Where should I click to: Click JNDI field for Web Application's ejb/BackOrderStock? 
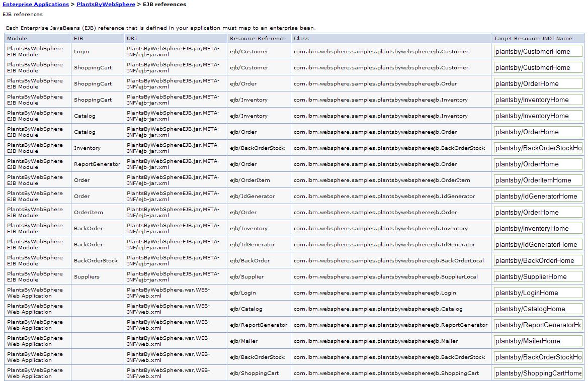click(x=538, y=358)
